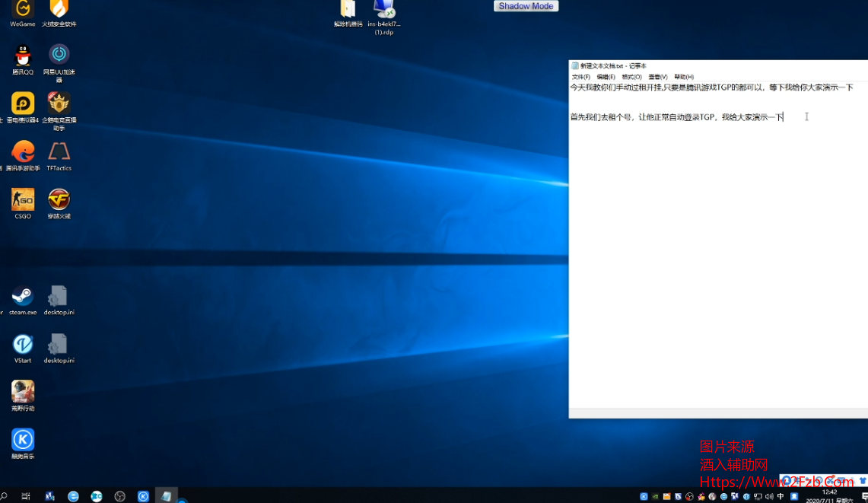The image size is (868, 503).
Task: Open the Internet Explorer taskbar icon
Action: 73,496
